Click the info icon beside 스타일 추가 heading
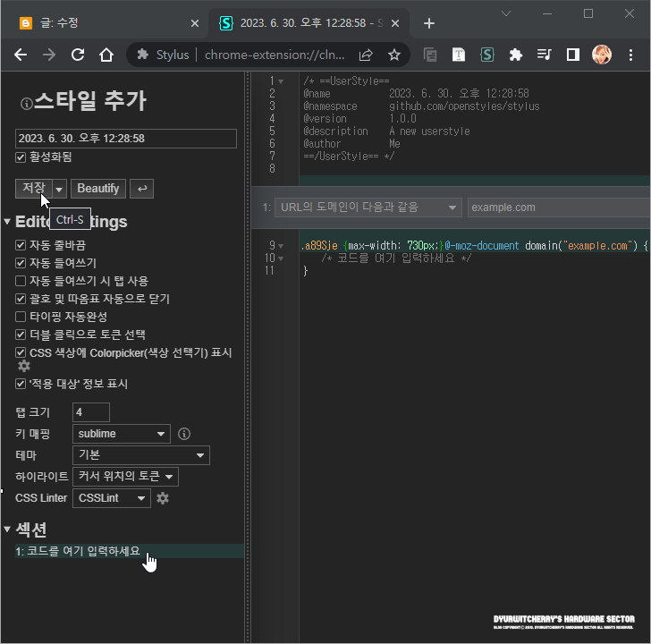Screen dimensions: 651x644 (x=26, y=104)
